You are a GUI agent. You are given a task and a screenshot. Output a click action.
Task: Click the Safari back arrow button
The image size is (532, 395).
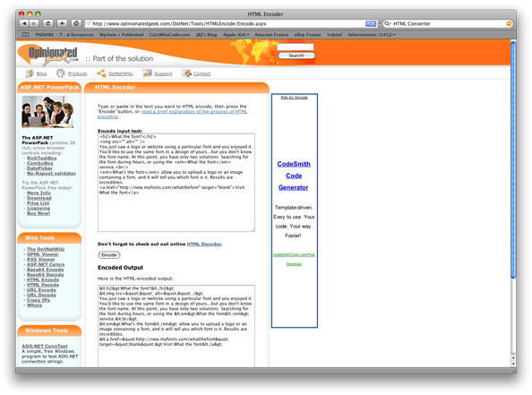pyautogui.click(x=24, y=23)
